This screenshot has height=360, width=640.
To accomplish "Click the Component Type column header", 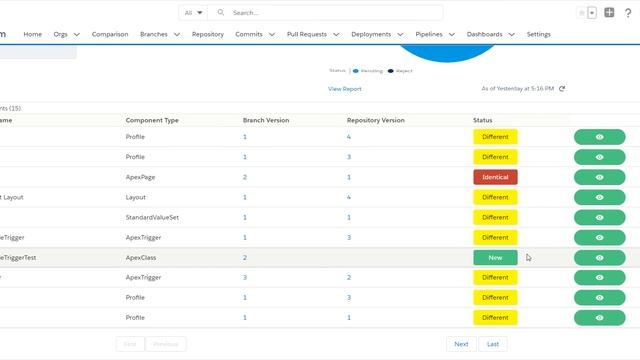I will (152, 120).
